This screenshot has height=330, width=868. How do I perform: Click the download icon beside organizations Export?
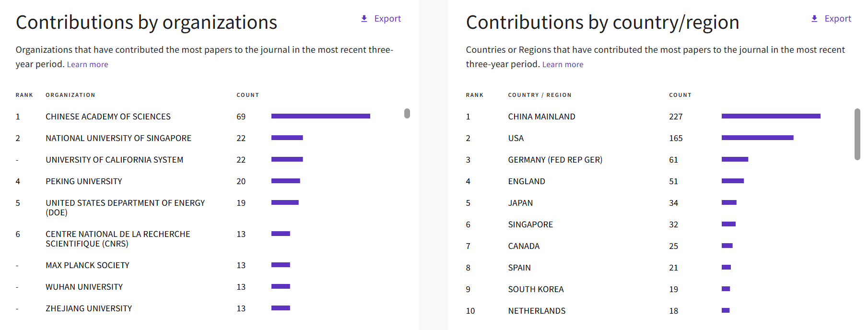coord(364,19)
